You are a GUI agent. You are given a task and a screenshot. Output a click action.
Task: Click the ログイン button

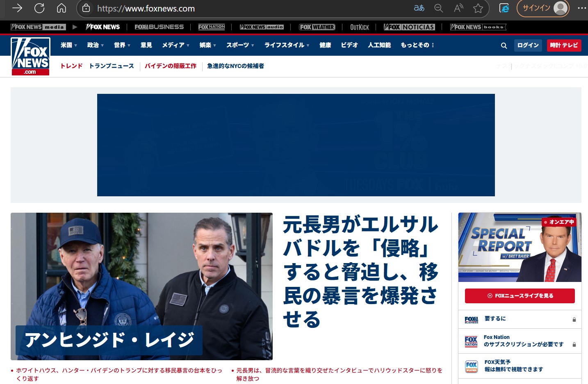point(528,45)
